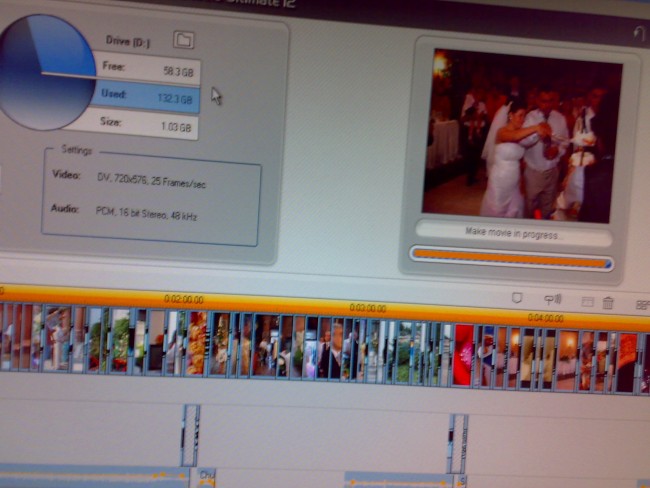
Task: Click the Make movie progress bar
Action: coord(512,258)
